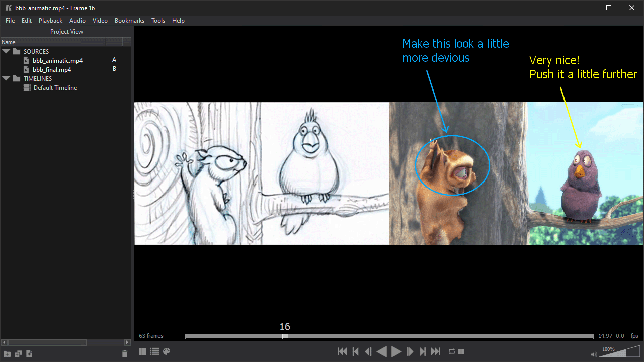This screenshot has width=644, height=362.
Task: Jump to the first frame
Action: (342, 351)
